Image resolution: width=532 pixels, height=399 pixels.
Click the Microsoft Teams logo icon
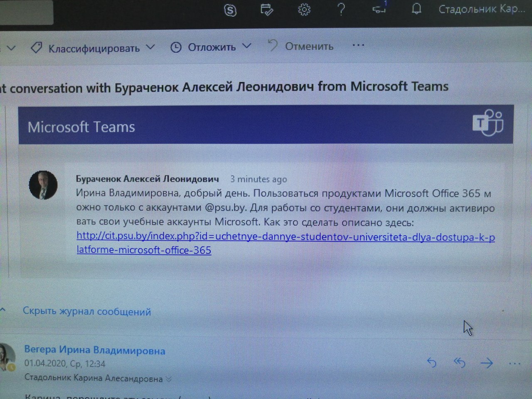(x=488, y=123)
